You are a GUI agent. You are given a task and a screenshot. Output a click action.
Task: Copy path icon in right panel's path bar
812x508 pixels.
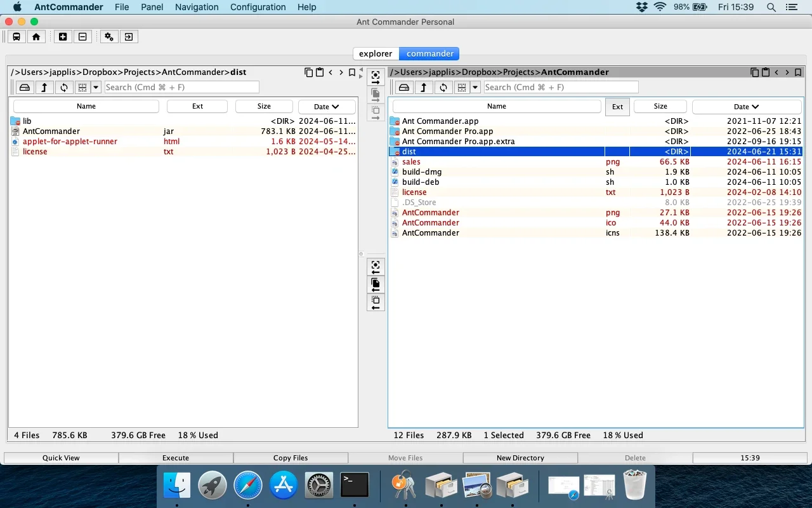pos(755,72)
